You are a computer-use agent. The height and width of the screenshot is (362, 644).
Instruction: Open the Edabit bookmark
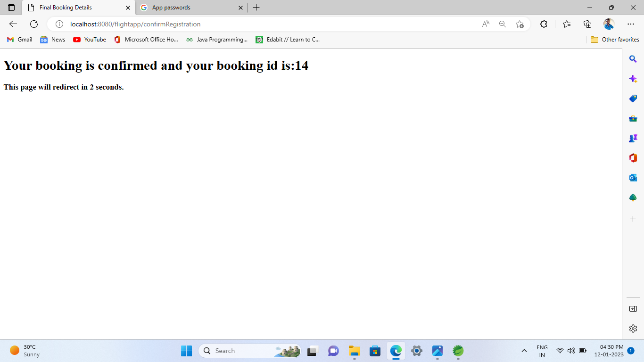[x=288, y=40]
